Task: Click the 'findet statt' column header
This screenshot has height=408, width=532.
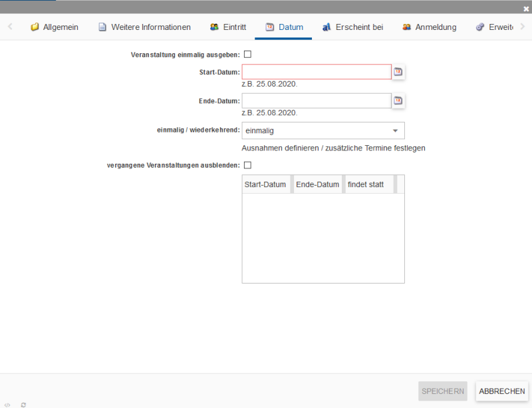Action: (366, 184)
